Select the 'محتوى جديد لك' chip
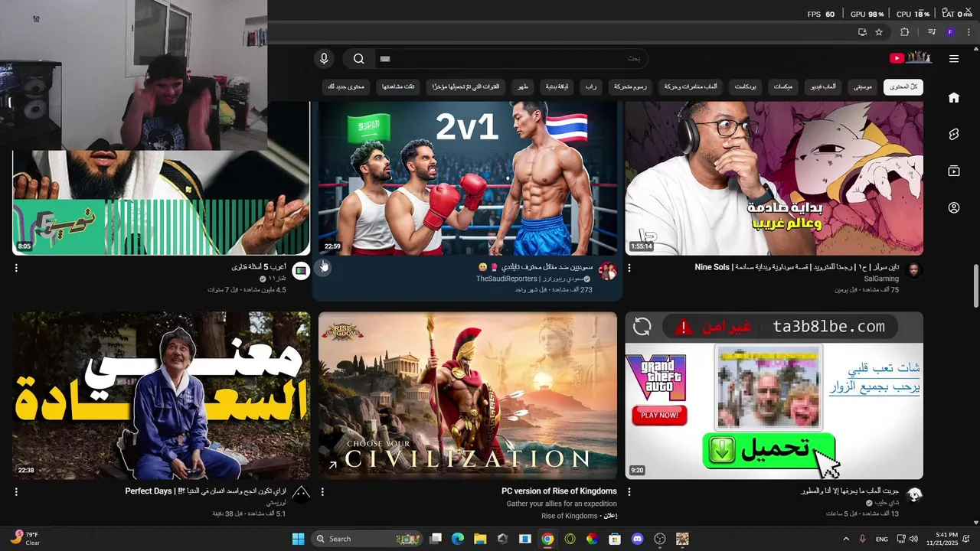980x551 pixels. coord(346,87)
